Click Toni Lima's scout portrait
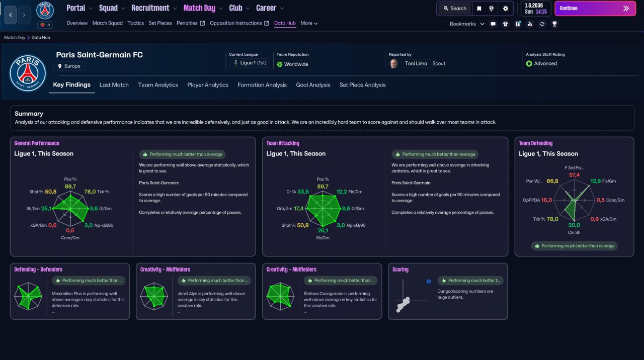 coord(394,63)
